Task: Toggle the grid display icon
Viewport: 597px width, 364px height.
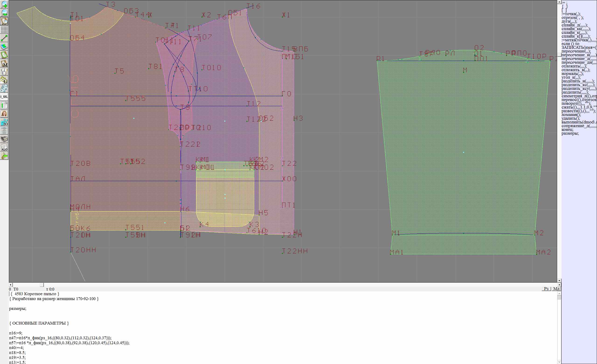Action: pos(4,30)
